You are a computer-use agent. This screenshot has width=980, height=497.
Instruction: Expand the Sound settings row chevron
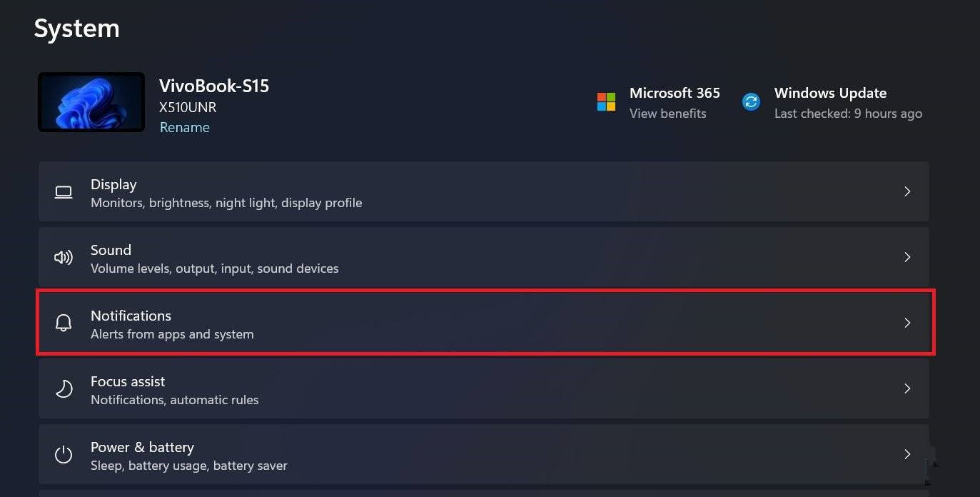(x=907, y=257)
